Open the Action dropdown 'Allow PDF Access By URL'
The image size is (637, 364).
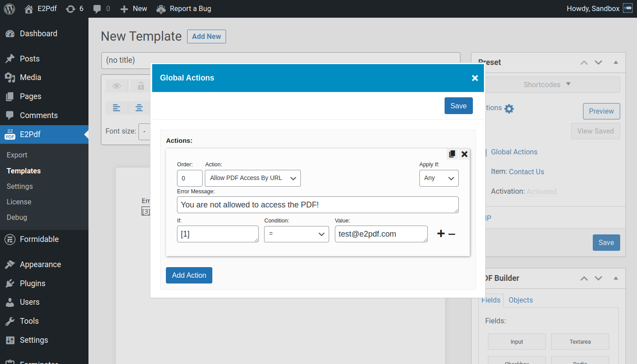[253, 178]
